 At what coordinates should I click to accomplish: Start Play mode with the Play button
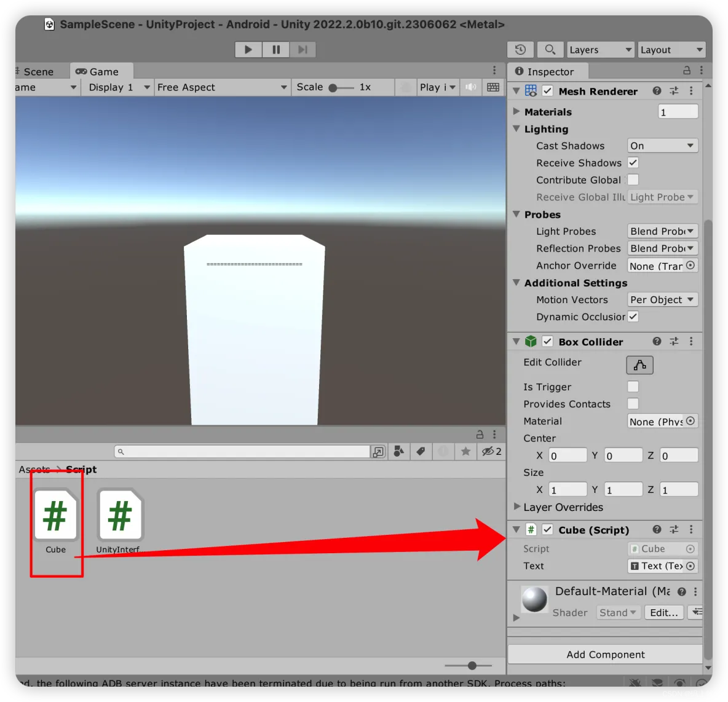248,49
